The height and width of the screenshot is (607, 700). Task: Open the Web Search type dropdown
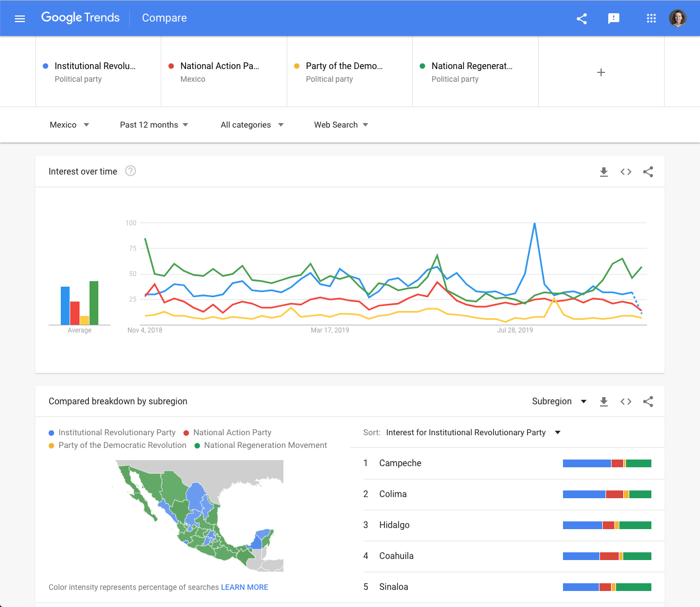[341, 125]
